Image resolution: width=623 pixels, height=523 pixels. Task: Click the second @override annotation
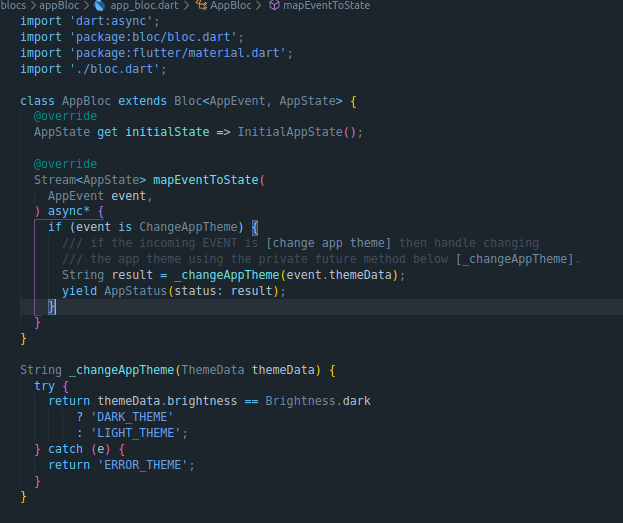65,164
